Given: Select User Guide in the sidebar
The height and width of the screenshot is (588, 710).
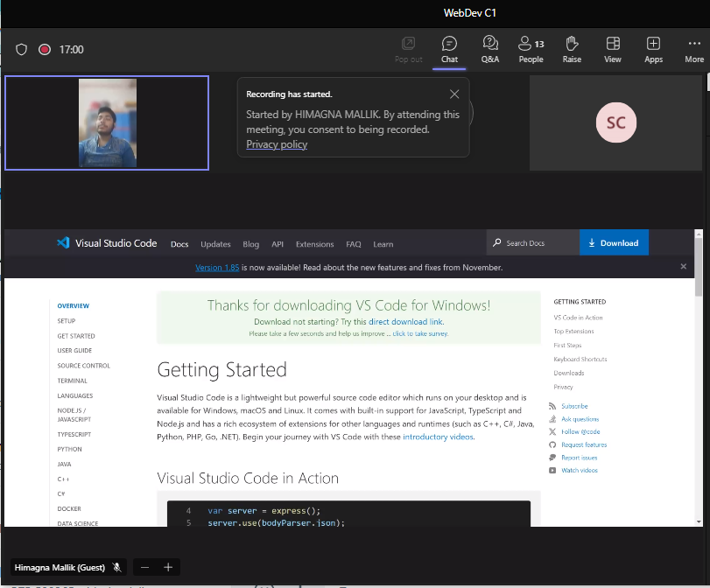Looking at the screenshot, I should coord(74,350).
